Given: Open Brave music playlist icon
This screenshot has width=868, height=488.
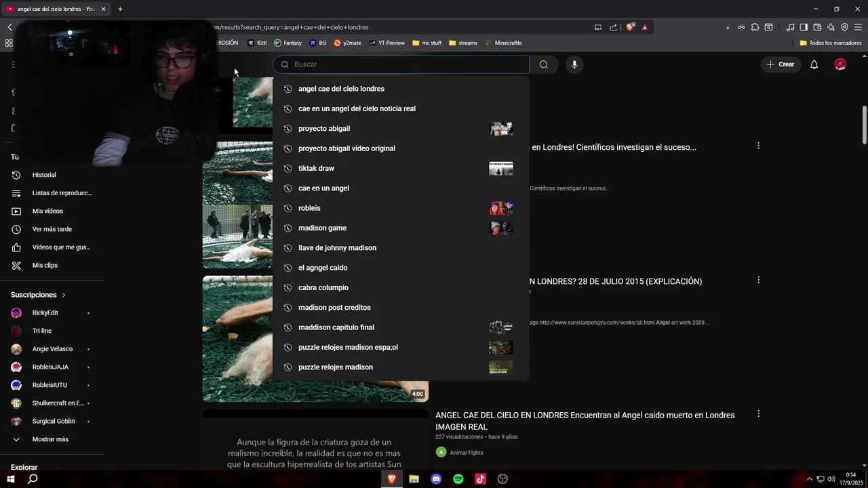Looking at the screenshot, I should [790, 27].
